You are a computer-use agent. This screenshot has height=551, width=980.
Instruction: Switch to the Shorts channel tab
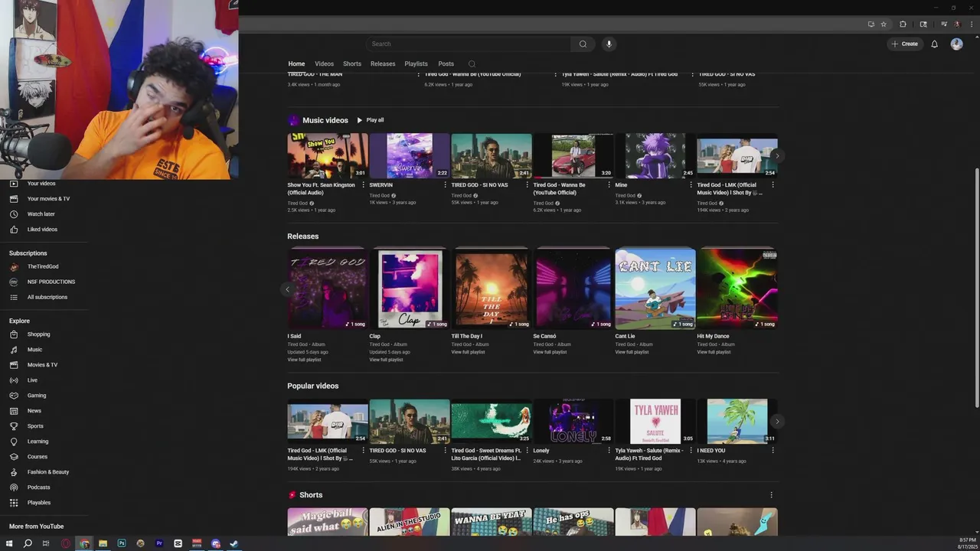coord(352,64)
